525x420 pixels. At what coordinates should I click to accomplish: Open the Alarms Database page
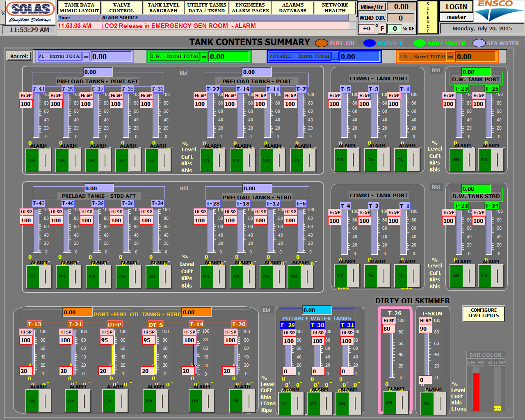tap(293, 8)
